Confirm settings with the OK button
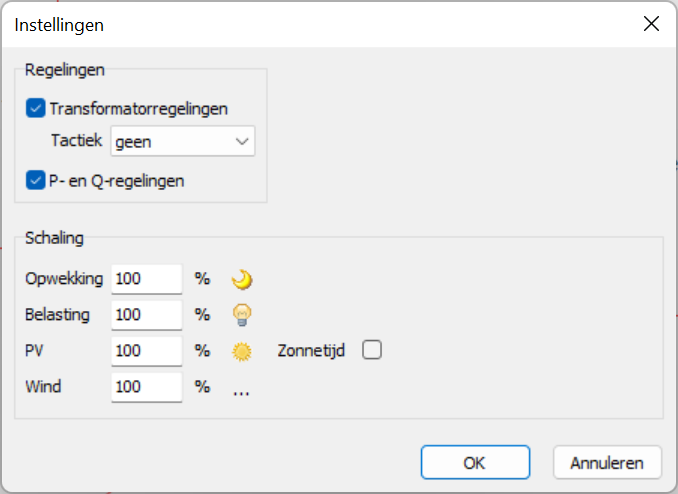678x494 pixels. 475,463
